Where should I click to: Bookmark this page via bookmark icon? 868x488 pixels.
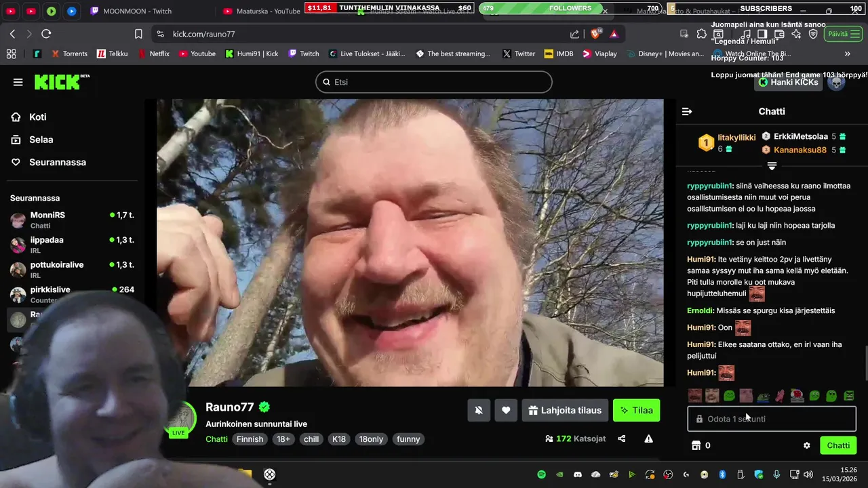[138, 34]
